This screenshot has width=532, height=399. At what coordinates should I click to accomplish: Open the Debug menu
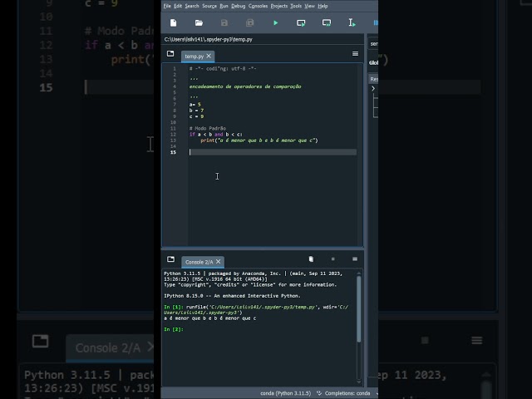[239, 6]
